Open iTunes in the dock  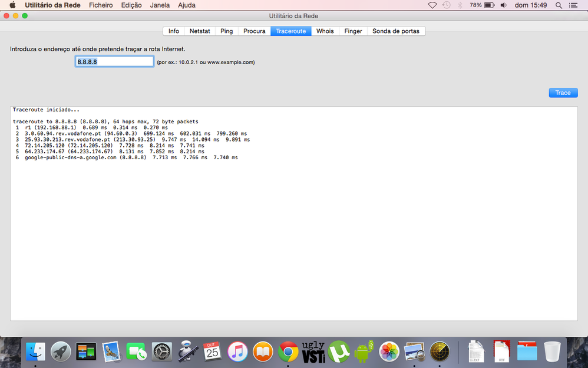pos(237,351)
